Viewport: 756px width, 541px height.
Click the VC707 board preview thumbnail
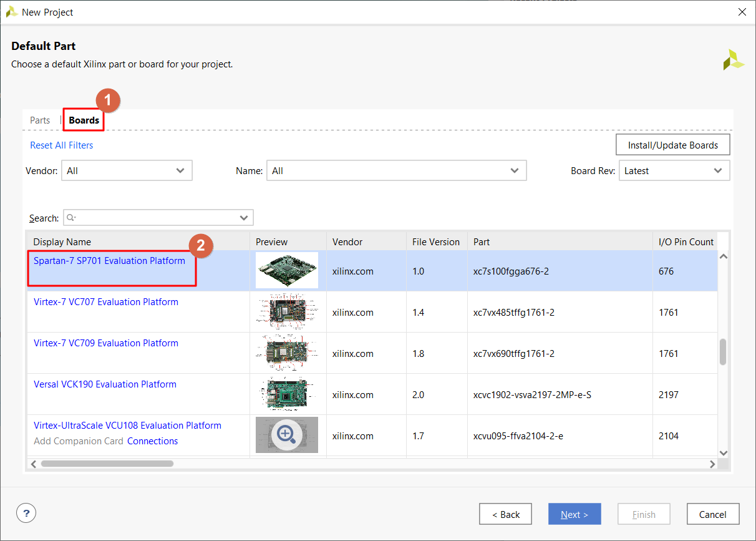coord(287,311)
